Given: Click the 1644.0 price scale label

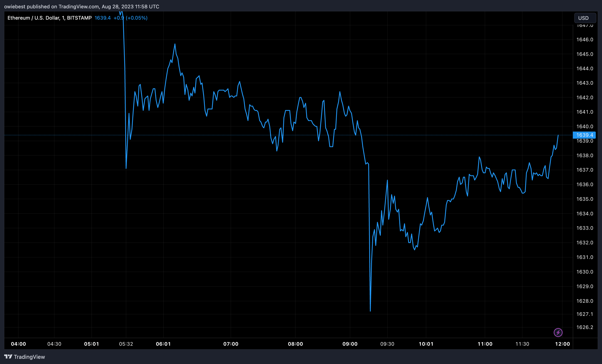Looking at the screenshot, I should [585, 69].
